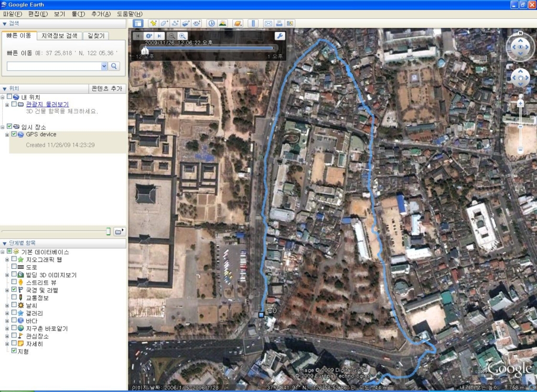The image size is (537, 392).
Task: Turn on 스트리트 뷰 layer checkbox
Action: coord(14,282)
